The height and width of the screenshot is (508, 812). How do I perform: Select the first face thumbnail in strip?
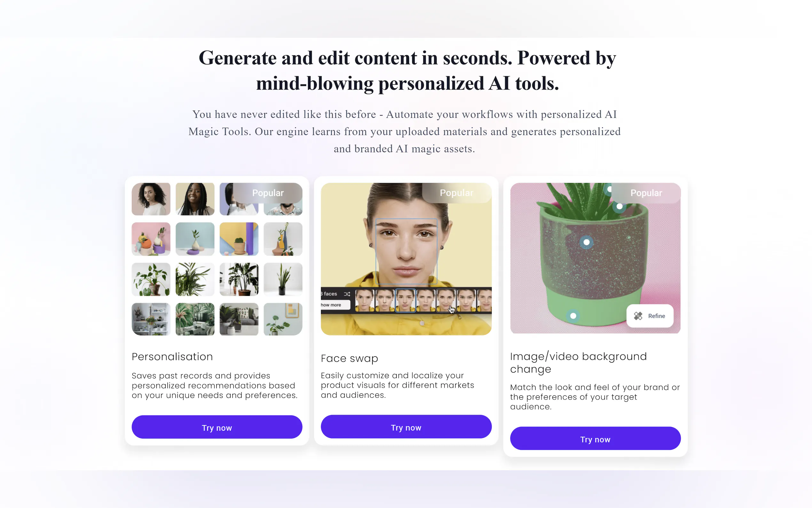[365, 300]
